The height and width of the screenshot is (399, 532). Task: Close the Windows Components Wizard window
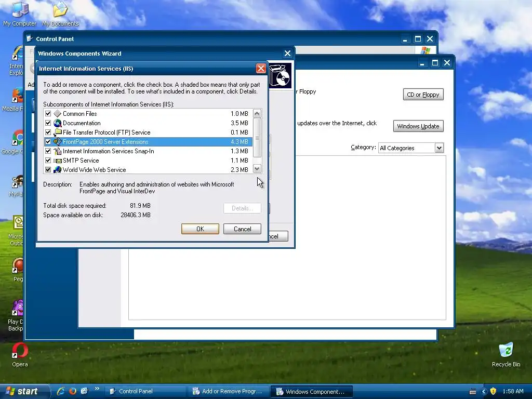287,54
